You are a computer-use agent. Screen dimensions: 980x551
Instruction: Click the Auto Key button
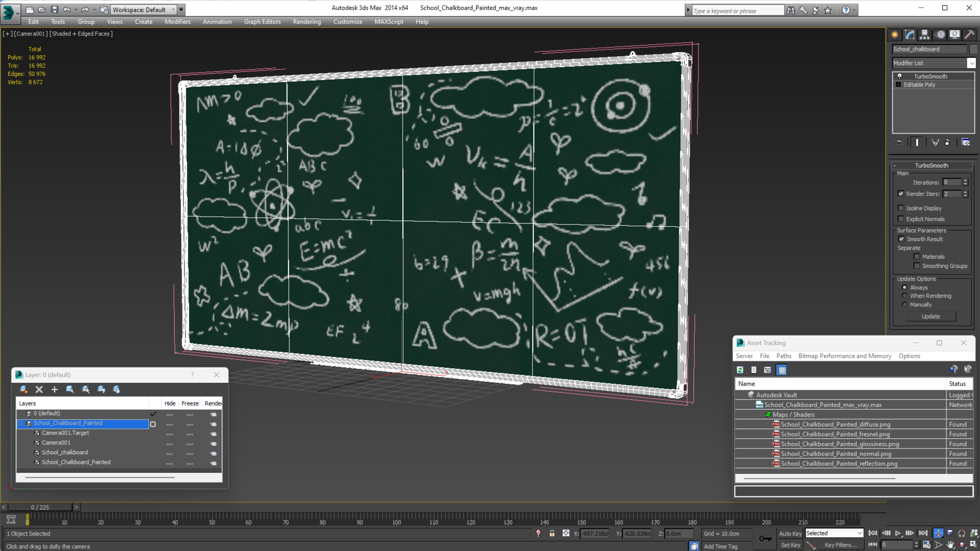[790, 533]
